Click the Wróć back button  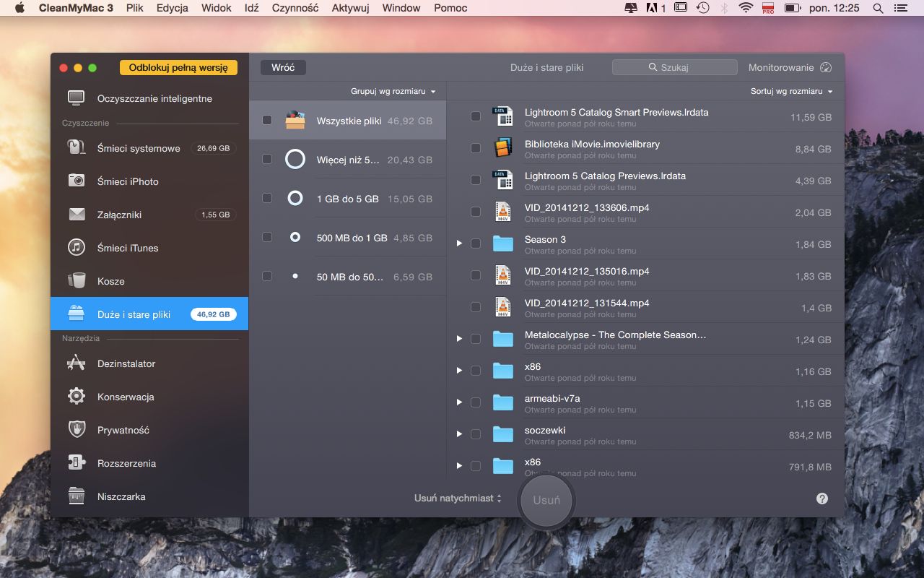click(x=283, y=67)
